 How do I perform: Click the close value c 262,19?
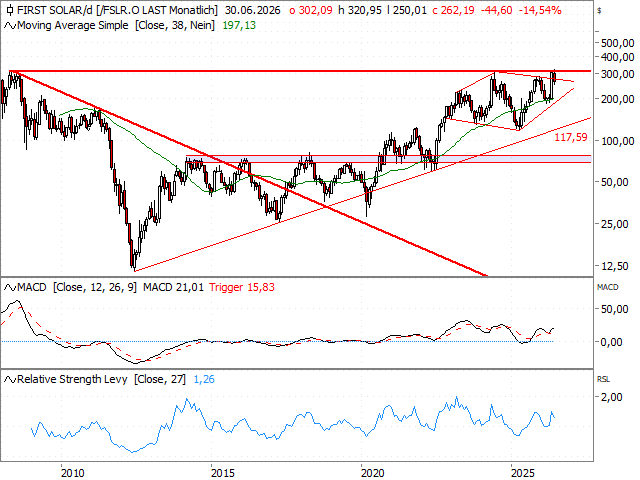coord(453,10)
